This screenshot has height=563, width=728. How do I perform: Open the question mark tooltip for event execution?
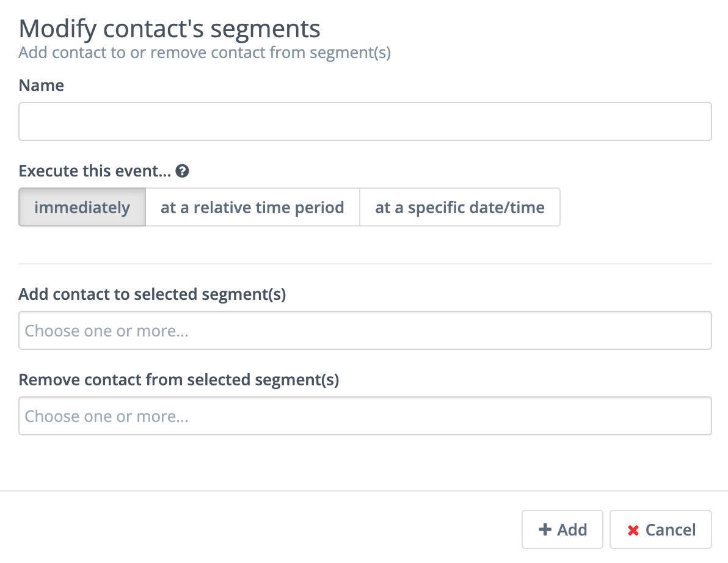tap(184, 171)
